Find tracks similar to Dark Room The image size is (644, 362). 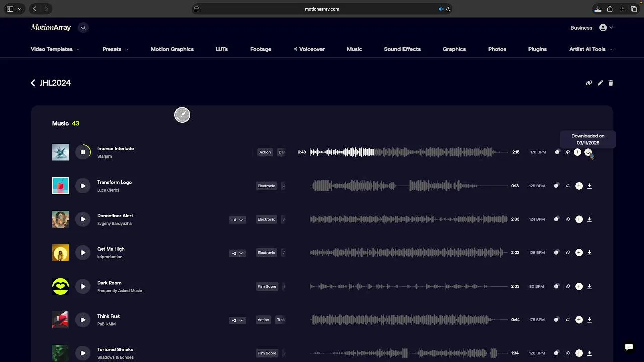556,286
